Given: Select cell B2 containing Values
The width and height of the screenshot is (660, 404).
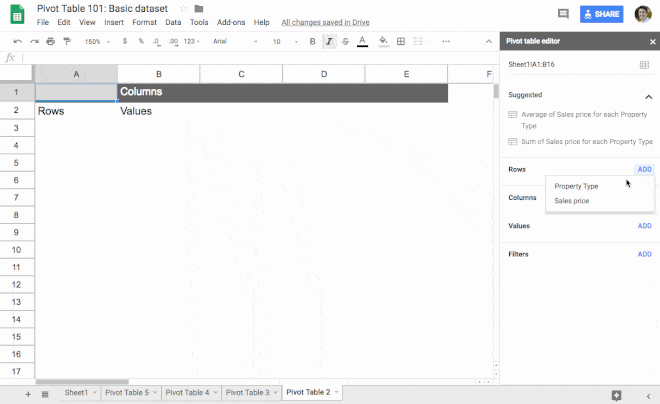Looking at the screenshot, I should 159,111.
